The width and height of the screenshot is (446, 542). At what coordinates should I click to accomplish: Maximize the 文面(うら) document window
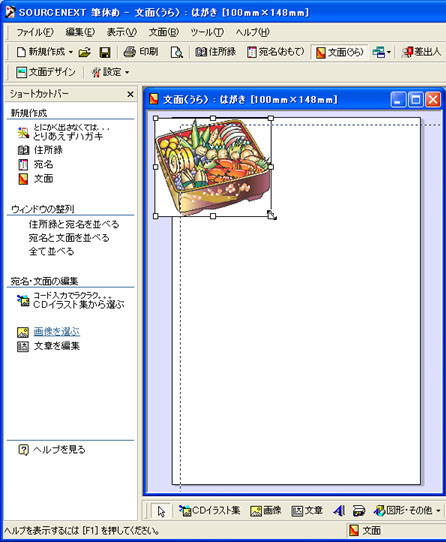(416, 100)
